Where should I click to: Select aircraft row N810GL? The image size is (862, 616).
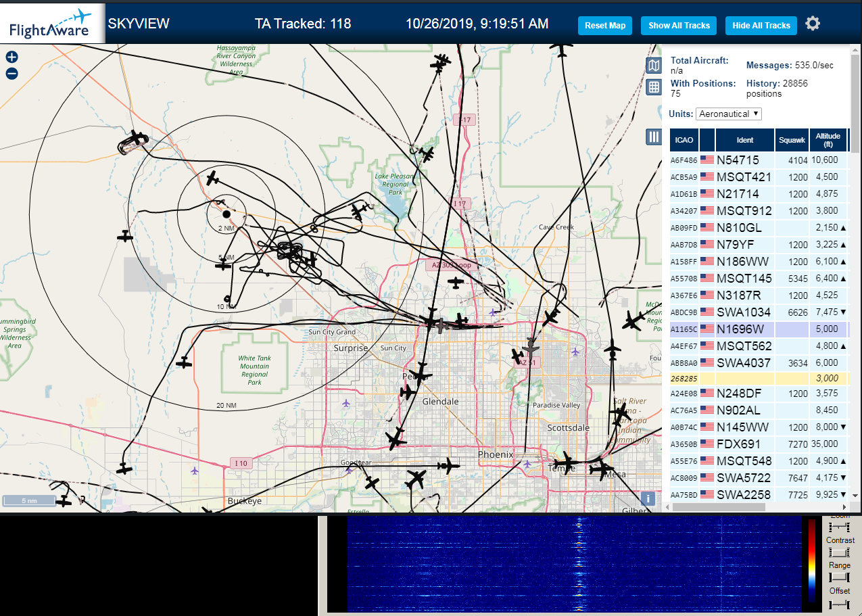click(x=759, y=228)
